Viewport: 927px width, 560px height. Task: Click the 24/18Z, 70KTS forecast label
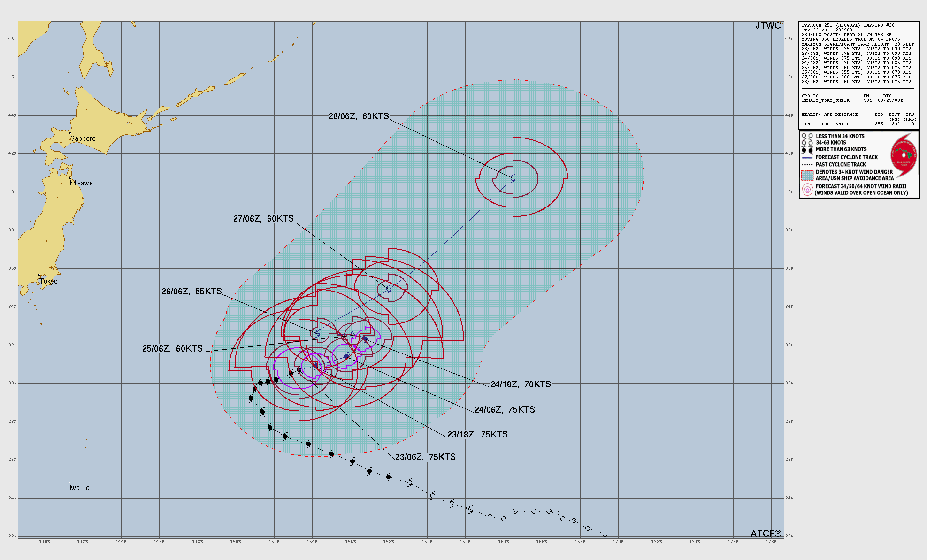point(521,384)
